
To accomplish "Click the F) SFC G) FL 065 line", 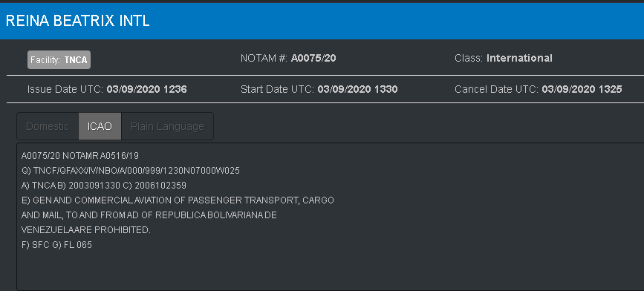I will pyautogui.click(x=56, y=245).
